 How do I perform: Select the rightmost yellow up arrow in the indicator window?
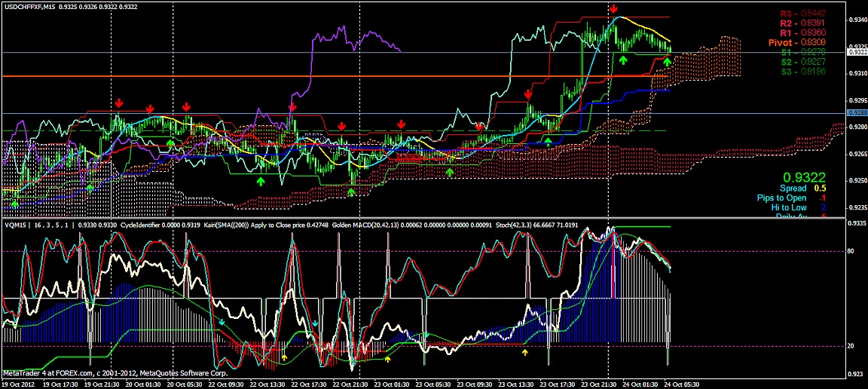(x=525, y=351)
